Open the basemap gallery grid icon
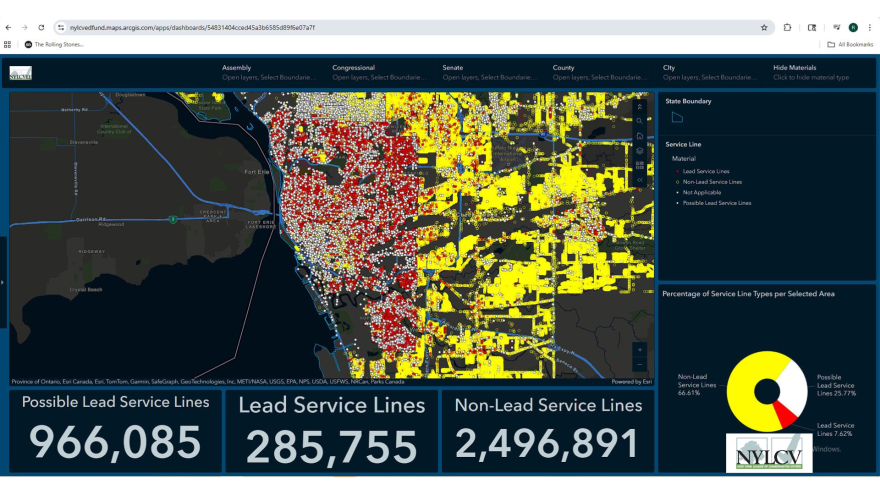 640,165
